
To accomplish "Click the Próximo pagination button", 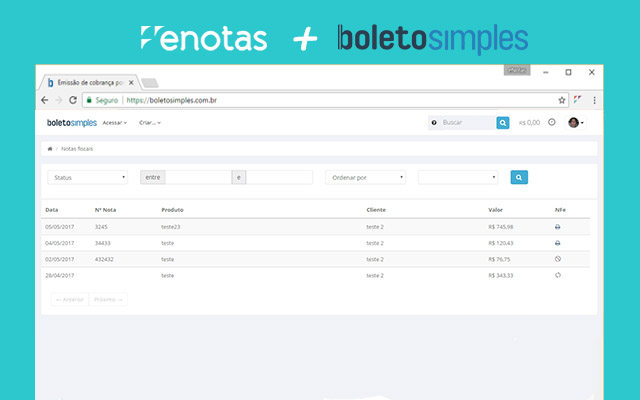I will (x=108, y=299).
